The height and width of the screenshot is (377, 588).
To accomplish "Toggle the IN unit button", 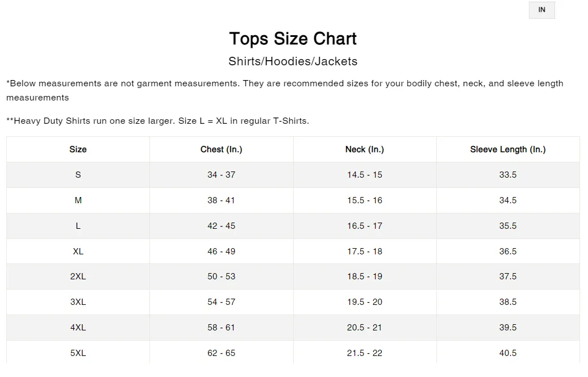I will pos(541,10).
